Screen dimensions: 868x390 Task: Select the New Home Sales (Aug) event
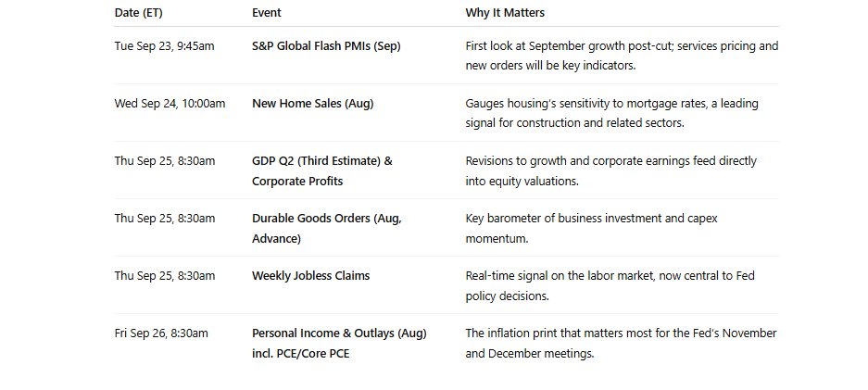[313, 104]
